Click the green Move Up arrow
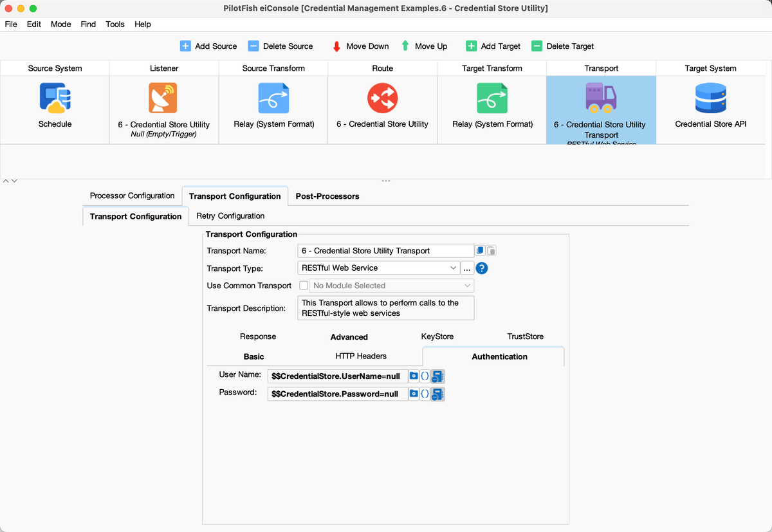Viewport: 772px width, 532px height. 405,46
